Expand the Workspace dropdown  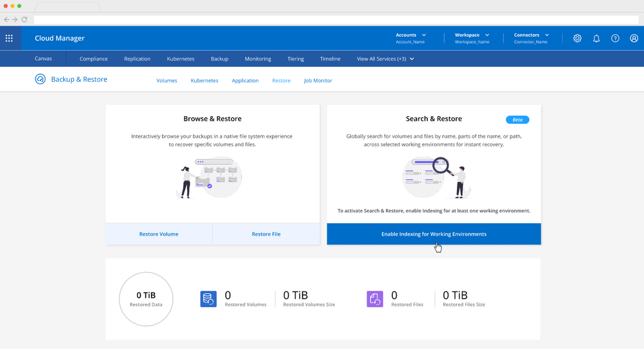(x=472, y=38)
